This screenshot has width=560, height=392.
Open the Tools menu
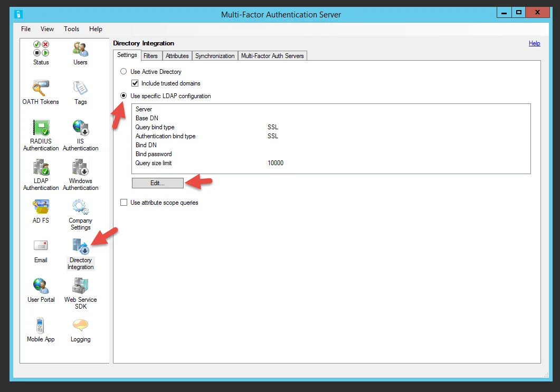pyautogui.click(x=71, y=29)
